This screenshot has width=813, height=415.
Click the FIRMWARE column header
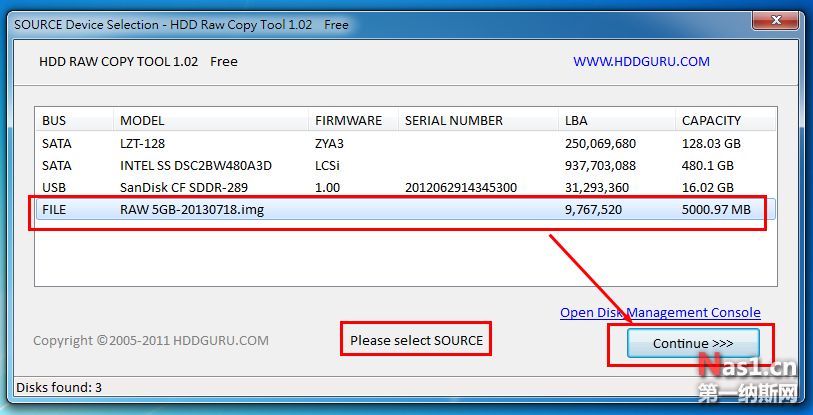(x=353, y=121)
